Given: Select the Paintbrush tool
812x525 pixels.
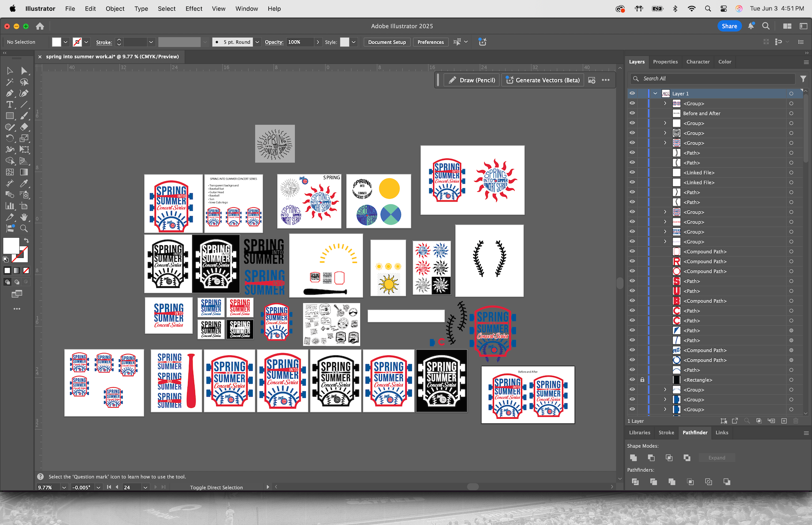Looking at the screenshot, I should click(x=24, y=116).
